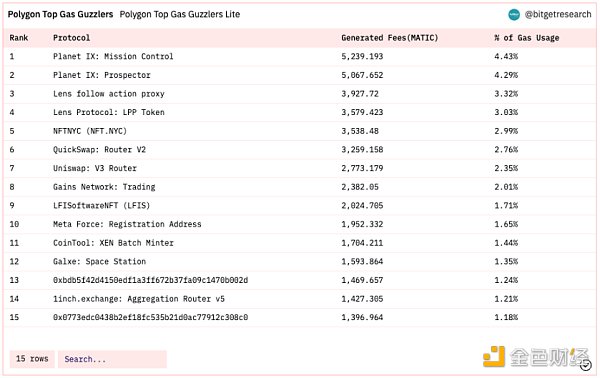Select the Meta Force: Registration Address cell
The width and height of the screenshot is (600, 378).
(127, 224)
